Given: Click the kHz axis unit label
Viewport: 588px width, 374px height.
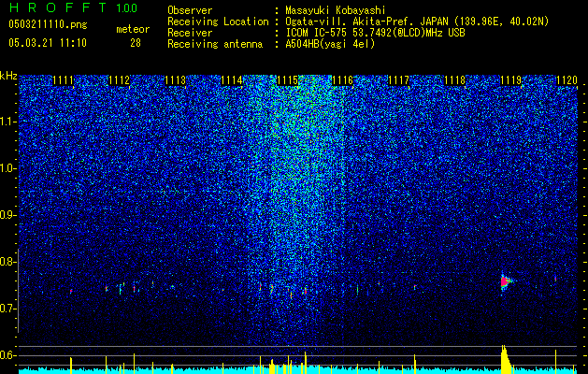Looking at the screenshot, I should (8, 76).
